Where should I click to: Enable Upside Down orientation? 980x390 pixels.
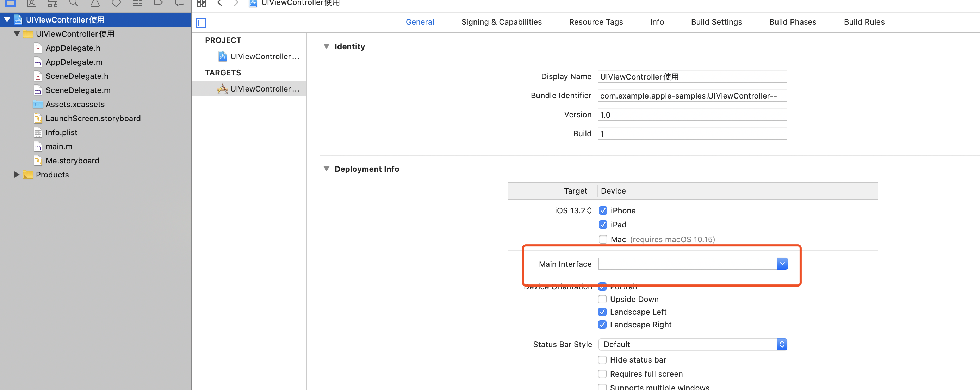click(602, 299)
